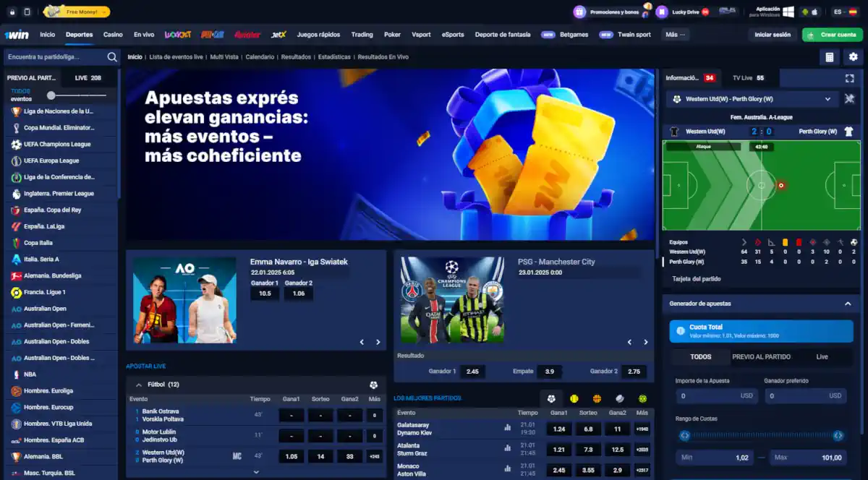Switch to the TV Live tab

pyautogui.click(x=747, y=78)
